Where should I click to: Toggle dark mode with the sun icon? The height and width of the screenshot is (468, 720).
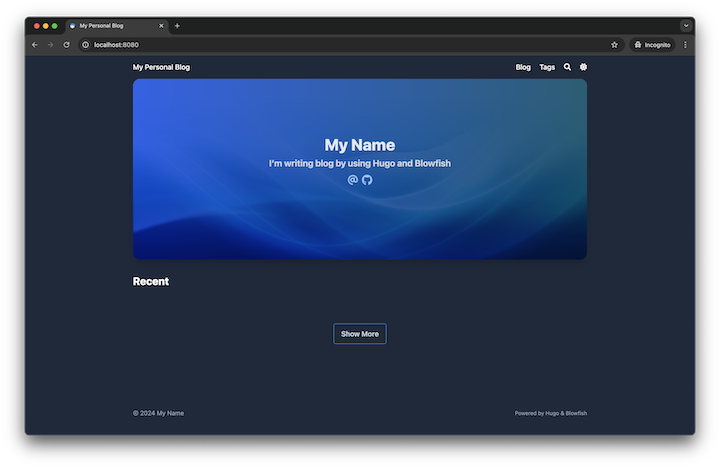(x=583, y=67)
